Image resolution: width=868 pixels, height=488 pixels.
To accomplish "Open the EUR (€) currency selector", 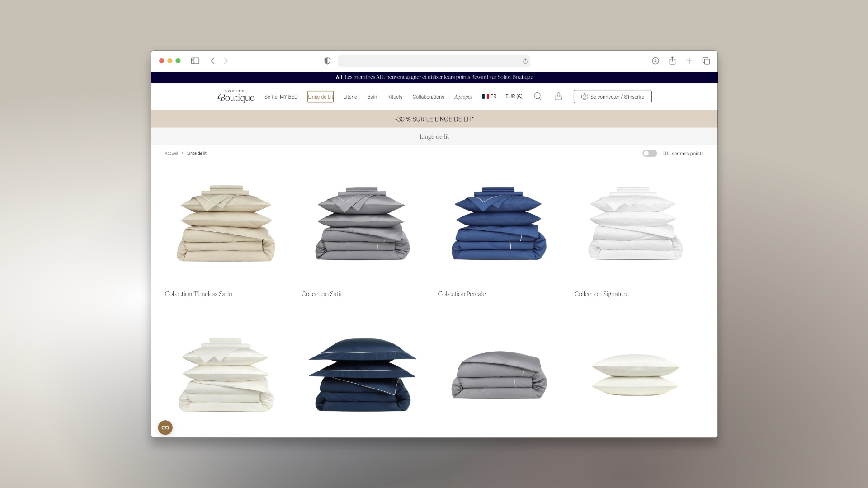I will 514,96.
